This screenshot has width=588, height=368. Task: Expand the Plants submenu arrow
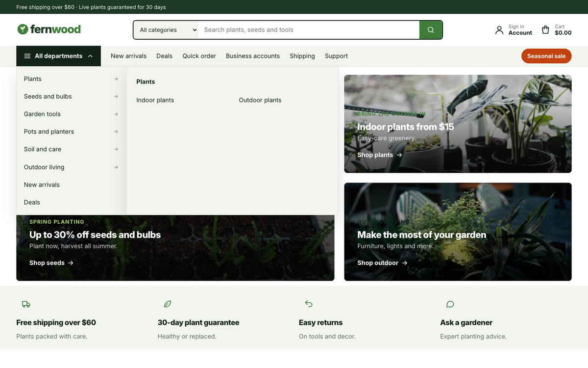click(x=116, y=79)
